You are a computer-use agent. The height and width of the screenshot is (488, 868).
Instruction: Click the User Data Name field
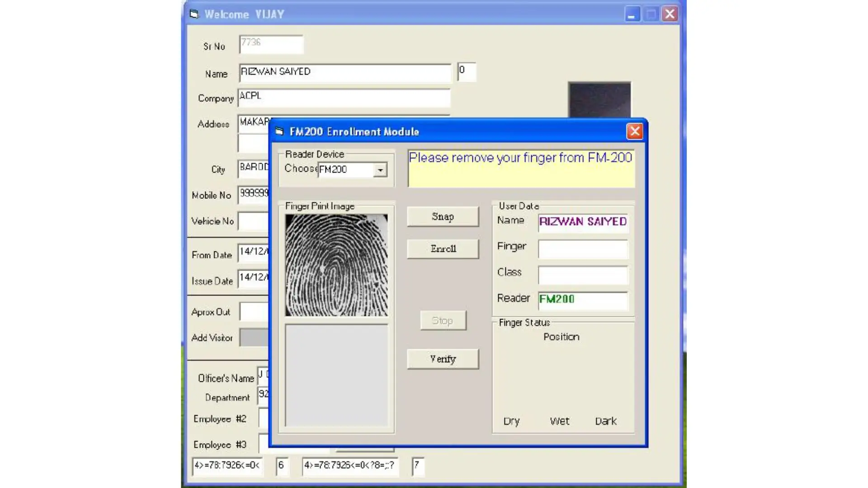[583, 222]
